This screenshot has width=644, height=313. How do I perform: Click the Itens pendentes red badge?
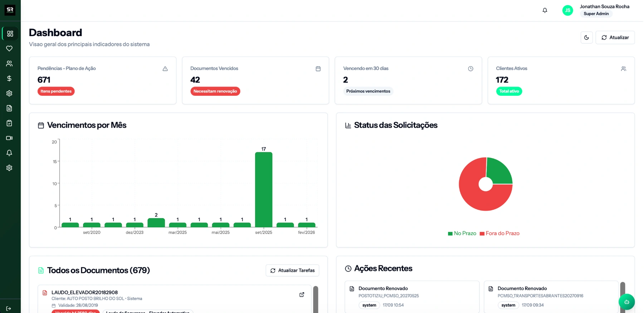click(x=56, y=91)
